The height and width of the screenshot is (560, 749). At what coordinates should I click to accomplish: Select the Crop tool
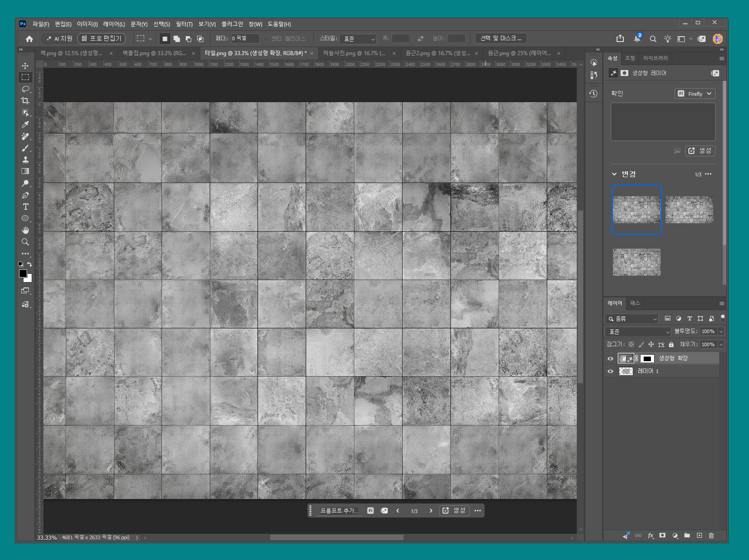point(25,101)
